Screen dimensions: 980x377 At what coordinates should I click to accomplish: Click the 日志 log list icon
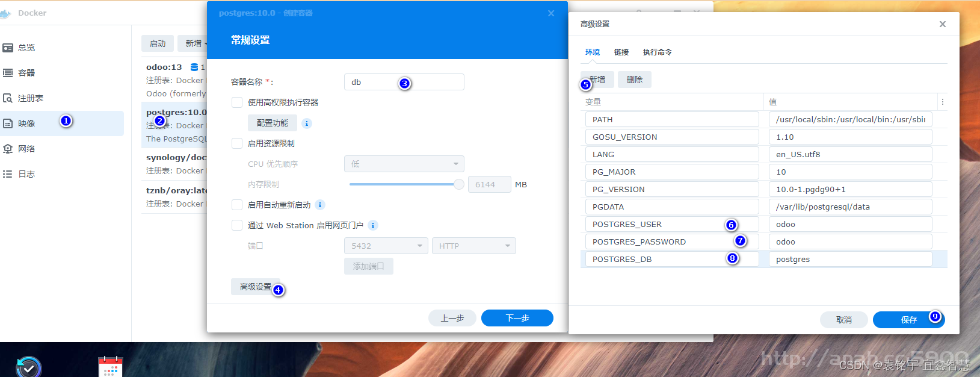point(8,174)
